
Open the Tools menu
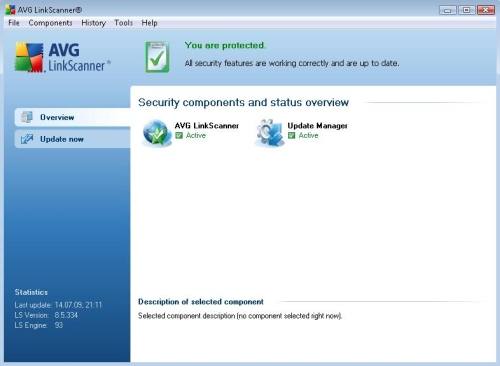pyautogui.click(x=124, y=23)
